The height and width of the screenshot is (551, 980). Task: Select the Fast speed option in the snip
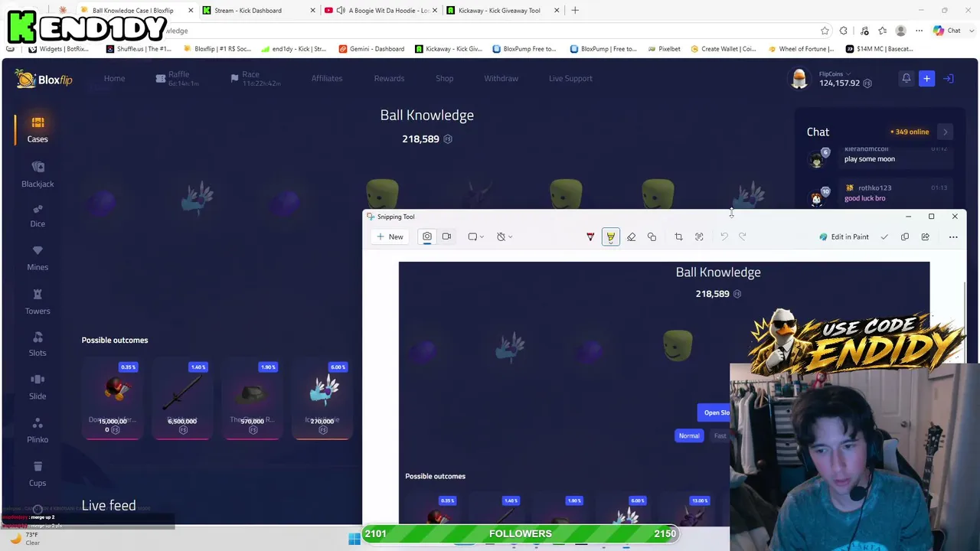tap(720, 435)
